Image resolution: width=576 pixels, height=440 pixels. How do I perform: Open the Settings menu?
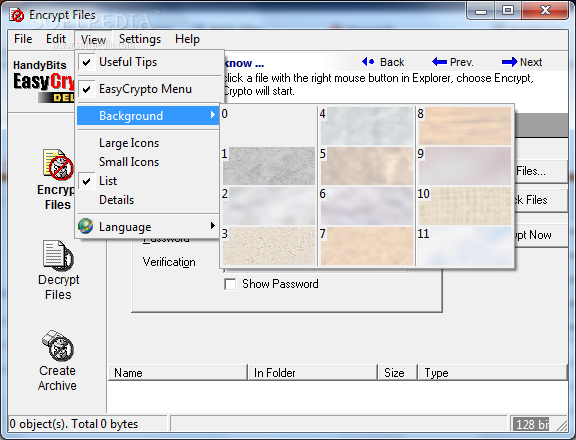pyautogui.click(x=140, y=39)
